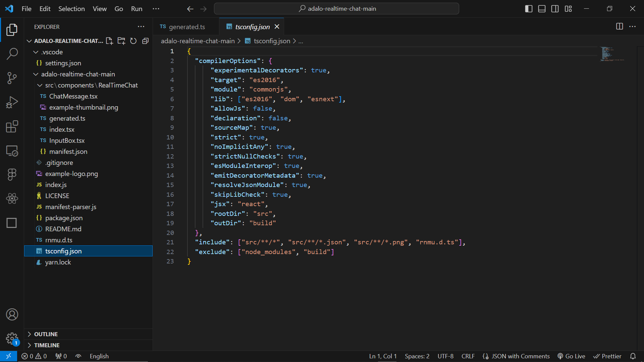Screen dimensions: 644x362
Task: Expand the TIMELINE section
Action: tap(47, 345)
